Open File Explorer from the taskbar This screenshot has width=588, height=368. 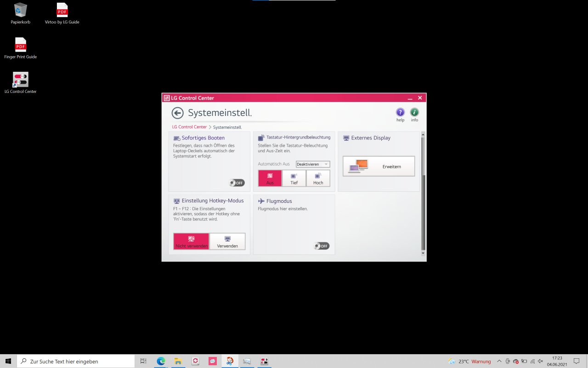(x=178, y=361)
